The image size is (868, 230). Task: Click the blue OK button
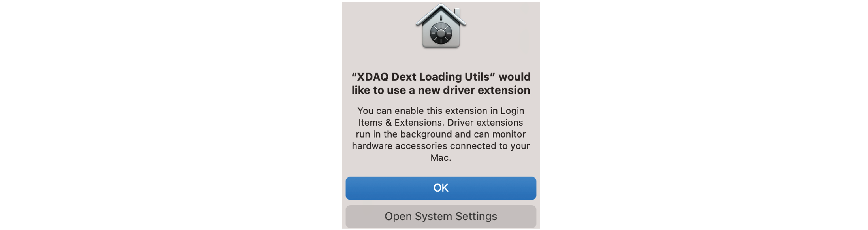click(441, 188)
